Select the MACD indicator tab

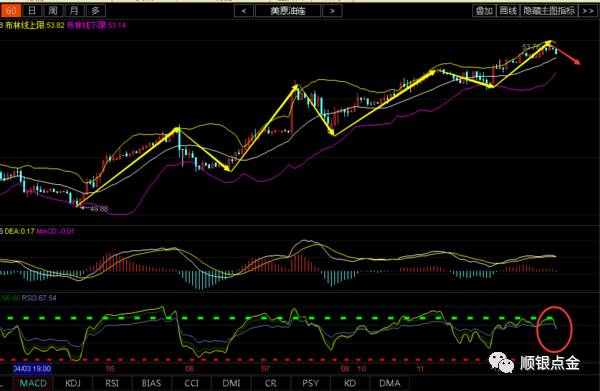point(33,383)
